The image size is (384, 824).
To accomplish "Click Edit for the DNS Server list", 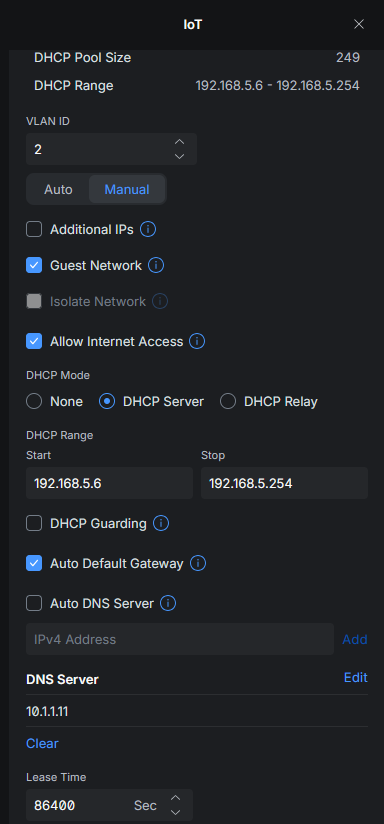I will coord(356,678).
